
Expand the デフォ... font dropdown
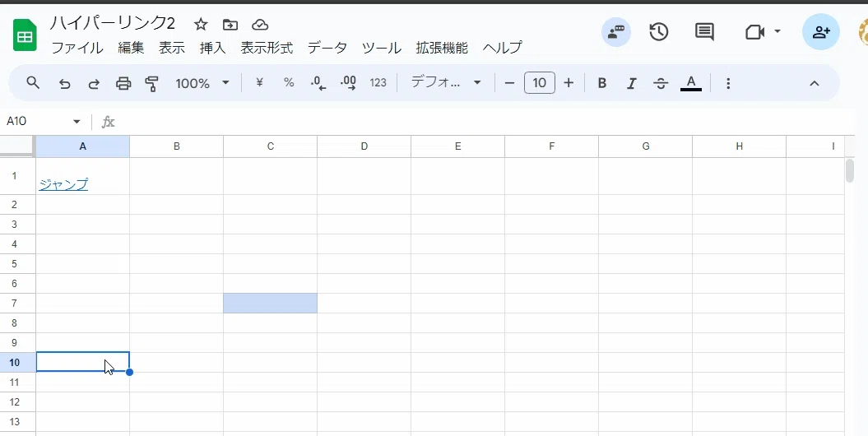click(446, 83)
